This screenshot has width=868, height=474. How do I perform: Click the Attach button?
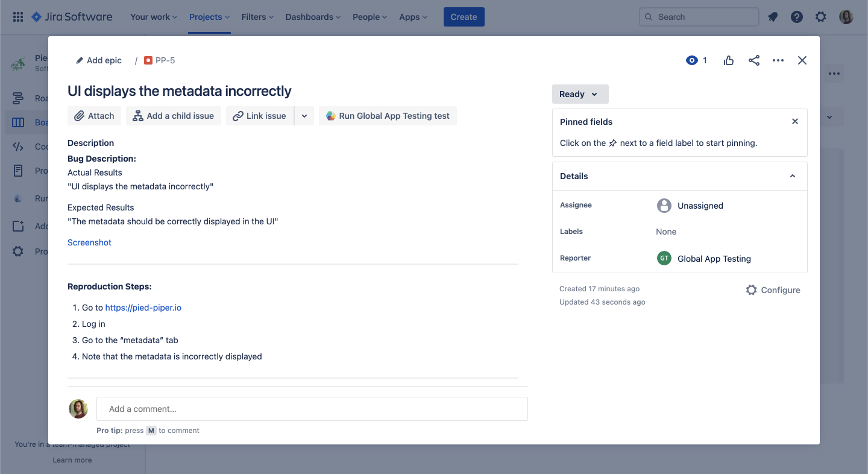(95, 116)
